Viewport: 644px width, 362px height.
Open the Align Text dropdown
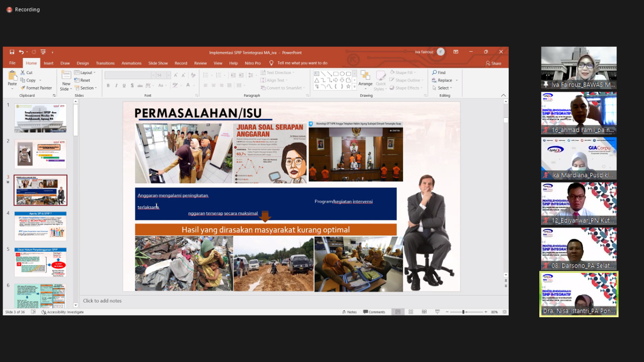coord(275,80)
